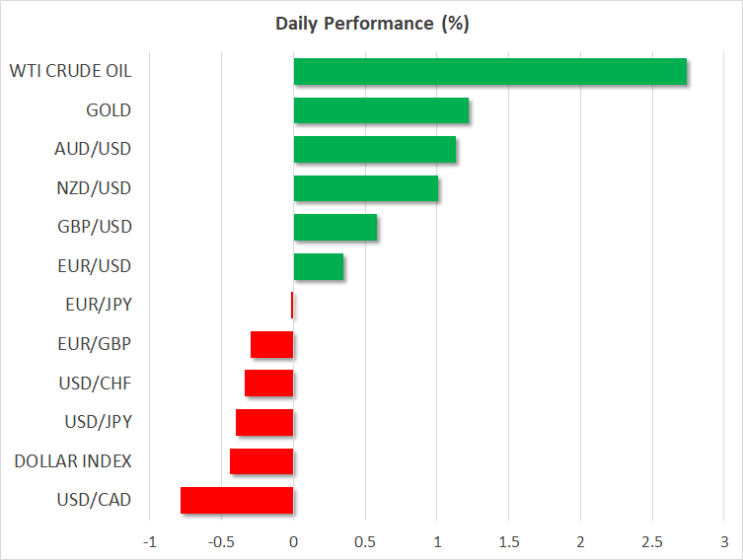This screenshot has width=743, height=560.
Task: Select the AUD/USD green bar
Action: pos(374,150)
